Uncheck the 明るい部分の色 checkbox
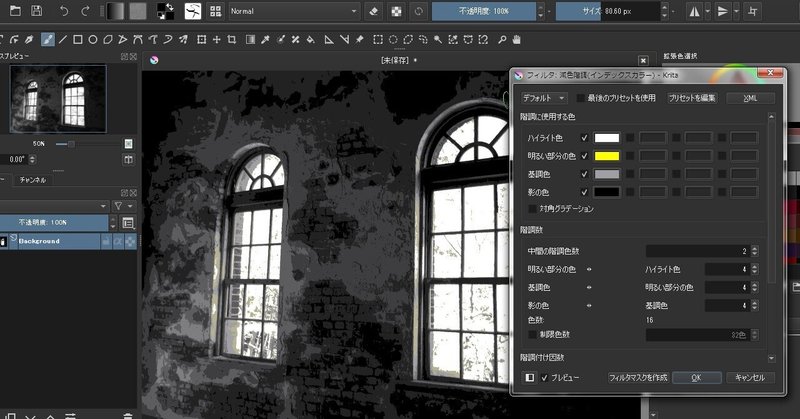Image resolution: width=800 pixels, height=419 pixels. [584, 156]
